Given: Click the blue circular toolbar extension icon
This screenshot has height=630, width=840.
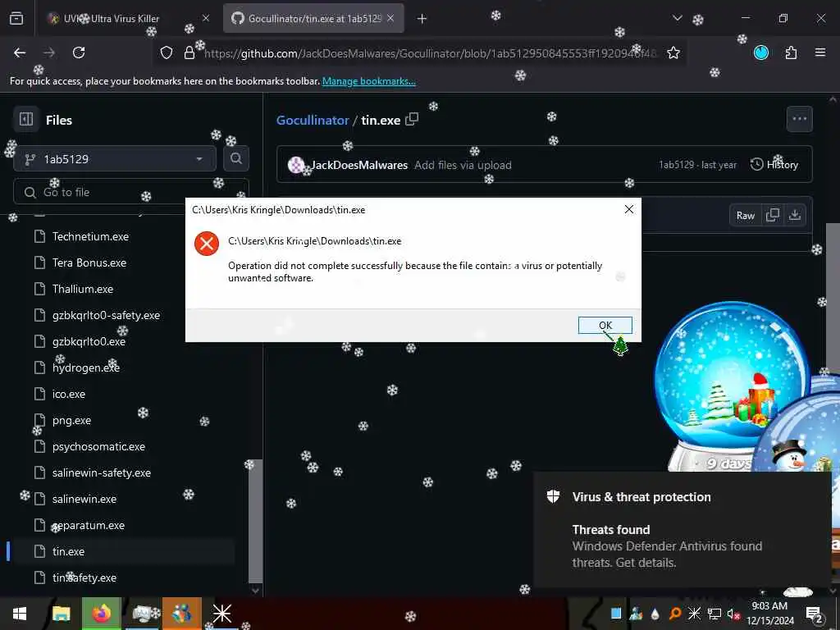Looking at the screenshot, I should (x=761, y=52).
